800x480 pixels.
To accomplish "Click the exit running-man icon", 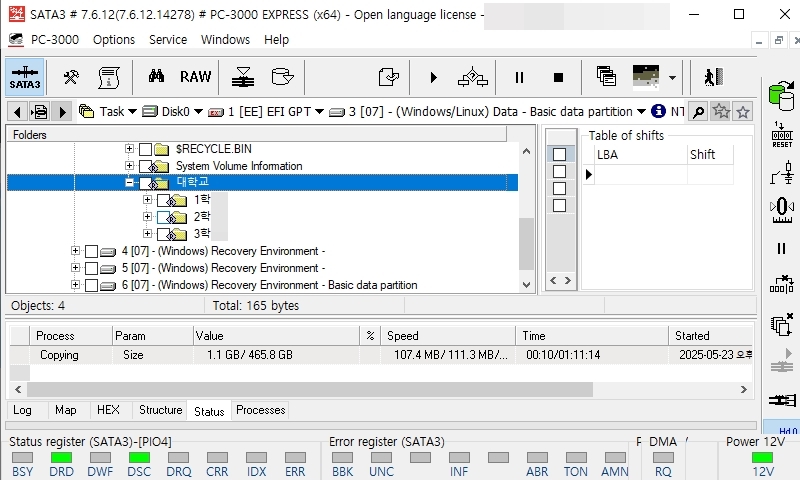I will [x=714, y=77].
